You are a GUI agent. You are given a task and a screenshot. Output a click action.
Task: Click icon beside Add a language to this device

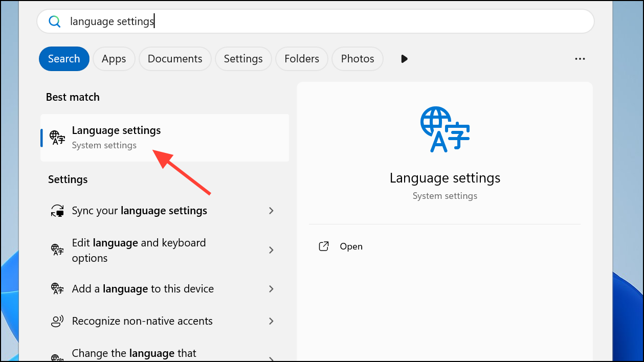[x=57, y=289]
